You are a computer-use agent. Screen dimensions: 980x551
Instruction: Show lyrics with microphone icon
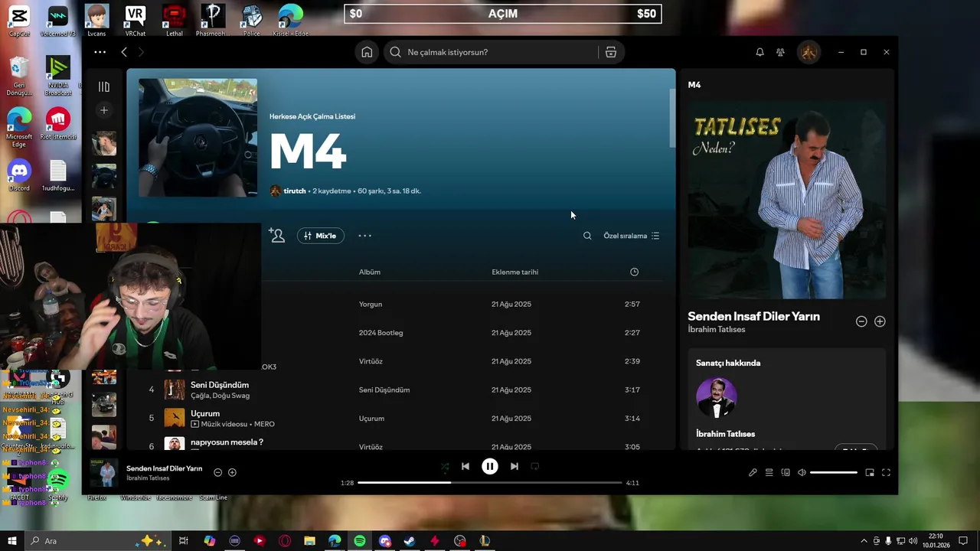753,473
